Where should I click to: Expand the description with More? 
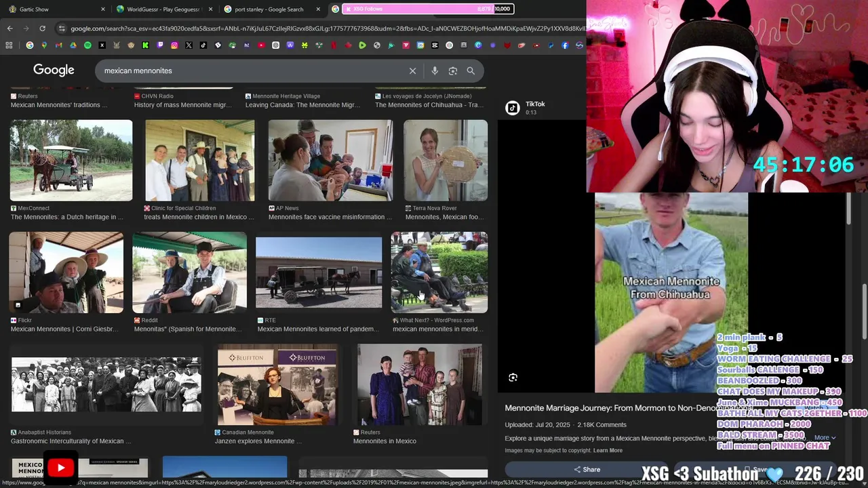tap(825, 438)
